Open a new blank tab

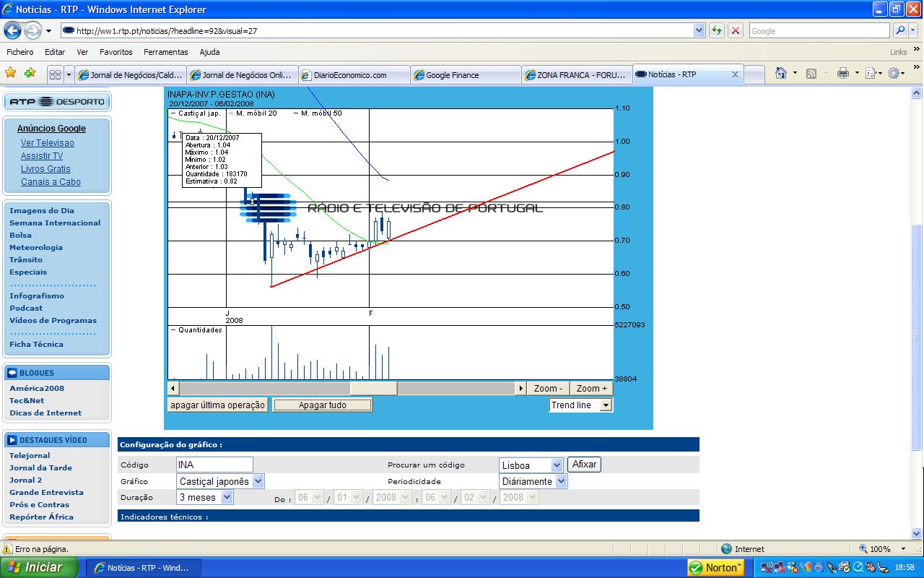coord(754,74)
